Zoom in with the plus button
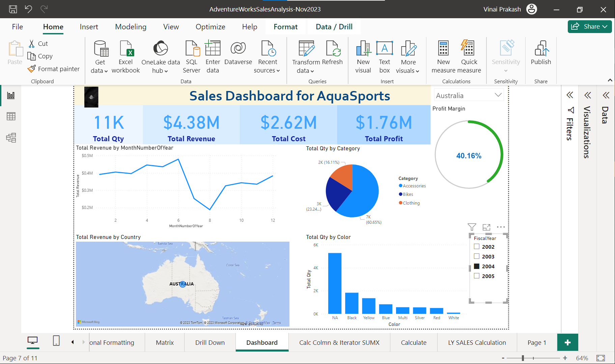The image size is (615, 364). coord(565,358)
